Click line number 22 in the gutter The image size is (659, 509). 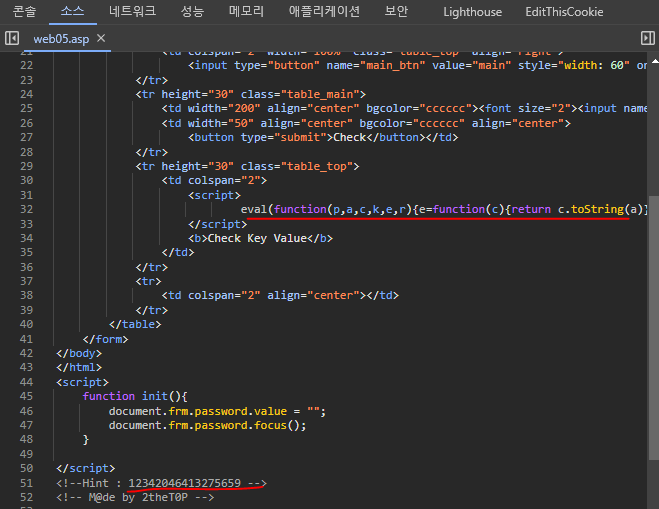click(x=26, y=65)
